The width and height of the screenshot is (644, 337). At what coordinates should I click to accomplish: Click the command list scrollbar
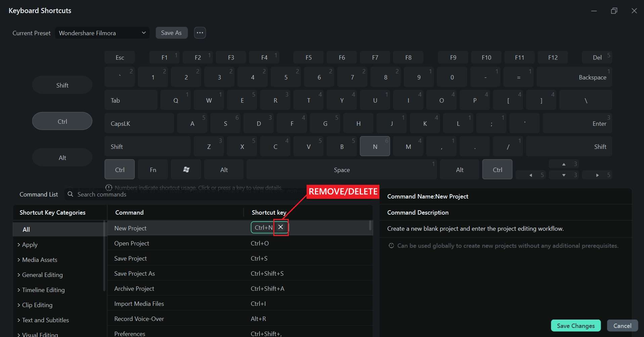370,225
